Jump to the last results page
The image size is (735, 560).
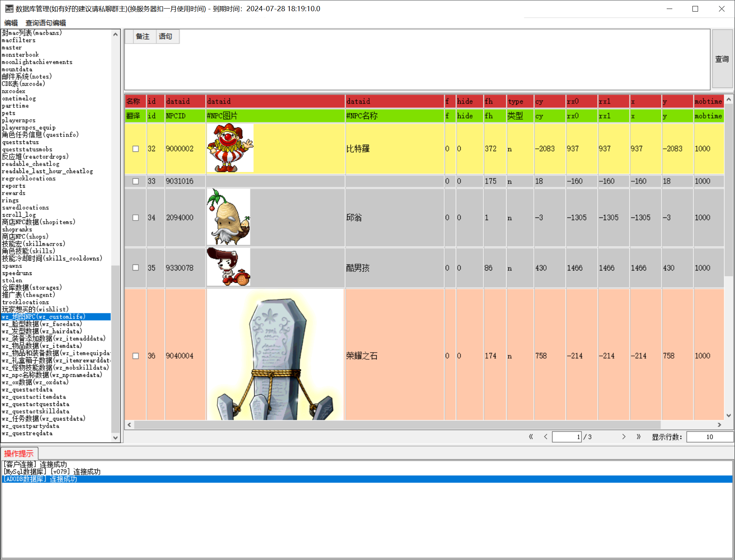point(639,437)
